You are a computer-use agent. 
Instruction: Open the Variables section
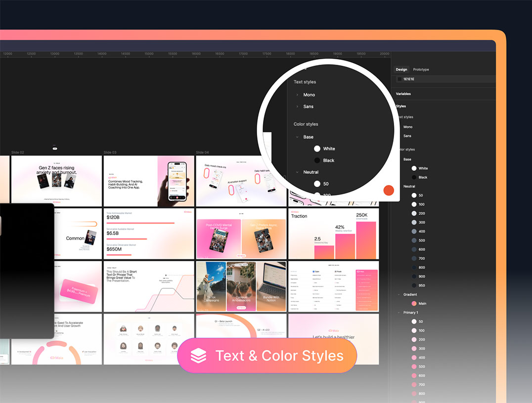[x=403, y=94]
